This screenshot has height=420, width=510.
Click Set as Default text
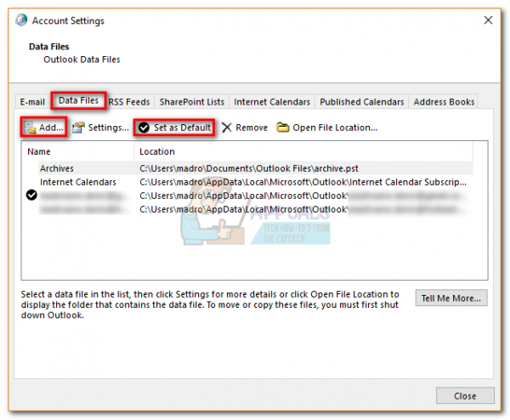coord(182,128)
